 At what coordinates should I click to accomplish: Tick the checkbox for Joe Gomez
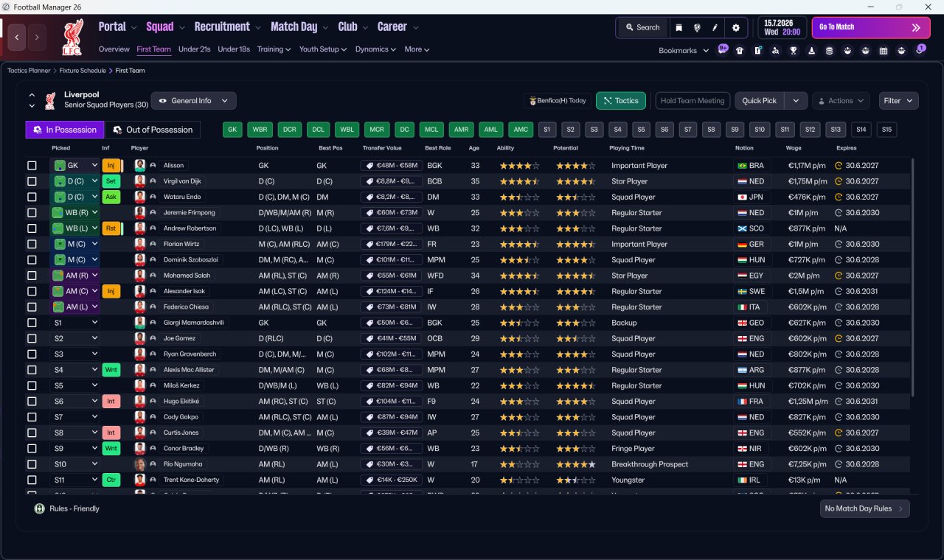click(x=32, y=338)
